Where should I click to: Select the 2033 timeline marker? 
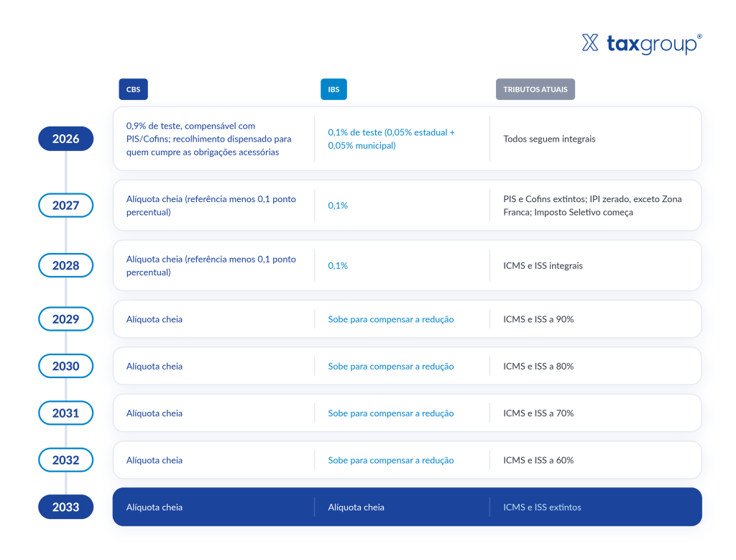(65, 507)
